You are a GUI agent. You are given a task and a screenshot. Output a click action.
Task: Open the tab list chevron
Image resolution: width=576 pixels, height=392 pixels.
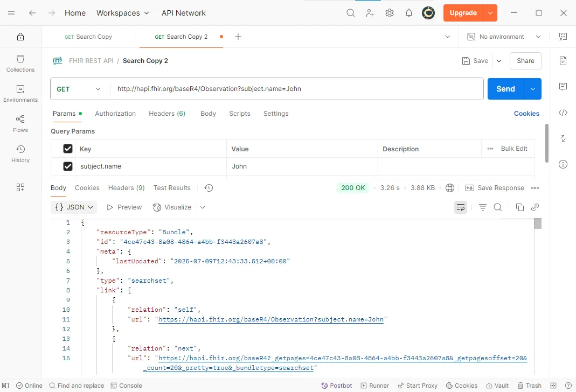tap(447, 37)
